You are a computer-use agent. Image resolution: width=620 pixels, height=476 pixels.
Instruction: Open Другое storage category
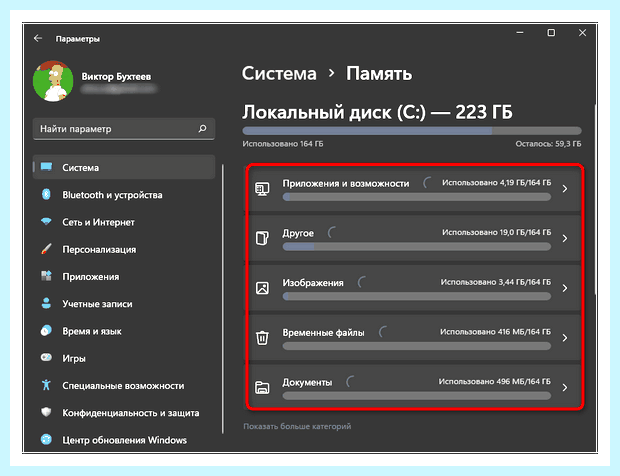[414, 238]
